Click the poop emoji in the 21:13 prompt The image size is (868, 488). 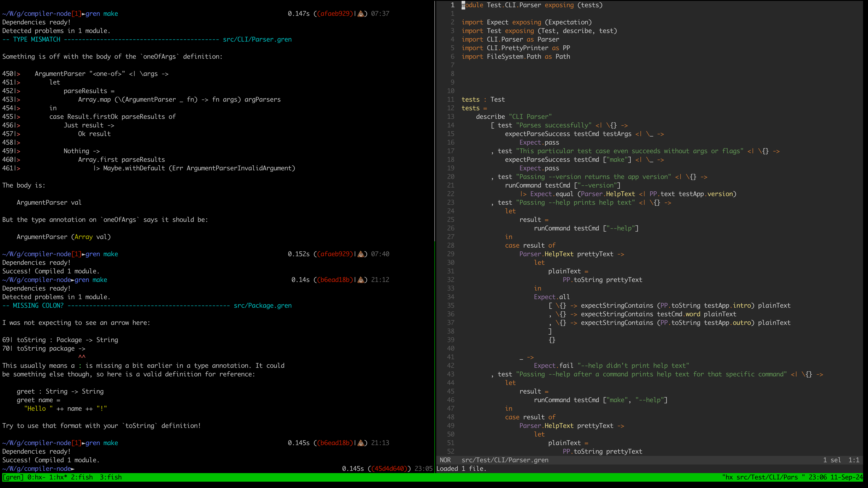(361, 443)
